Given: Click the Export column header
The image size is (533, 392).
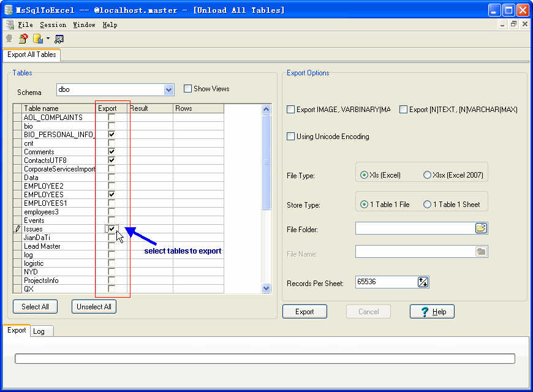Looking at the screenshot, I should (112, 108).
